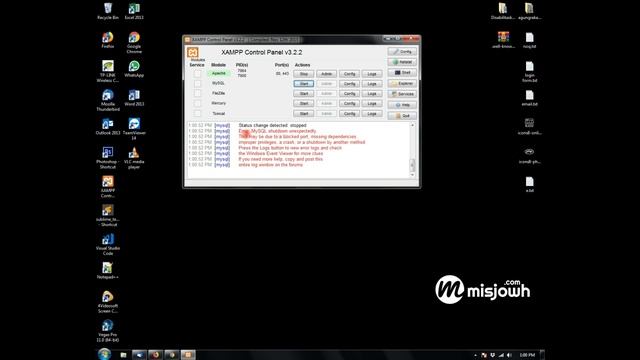Open the Recycle Bin desktop icon
The height and width of the screenshot is (360, 640).
click(108, 11)
